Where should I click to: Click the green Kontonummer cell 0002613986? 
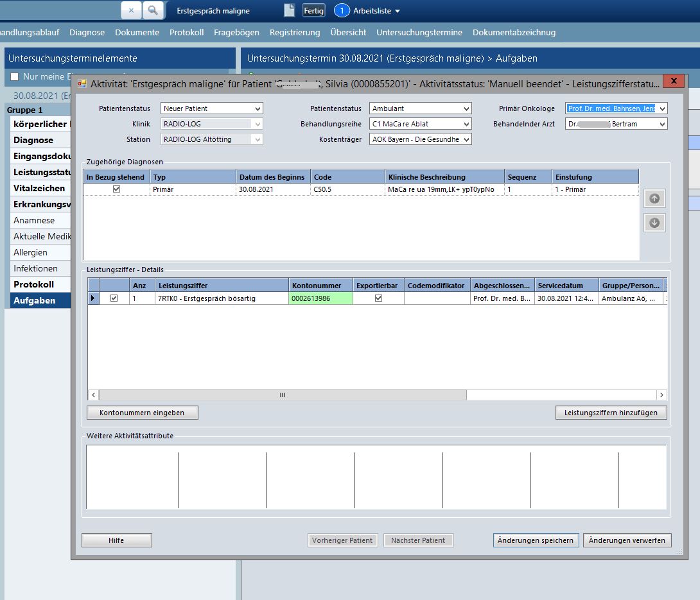coord(320,298)
